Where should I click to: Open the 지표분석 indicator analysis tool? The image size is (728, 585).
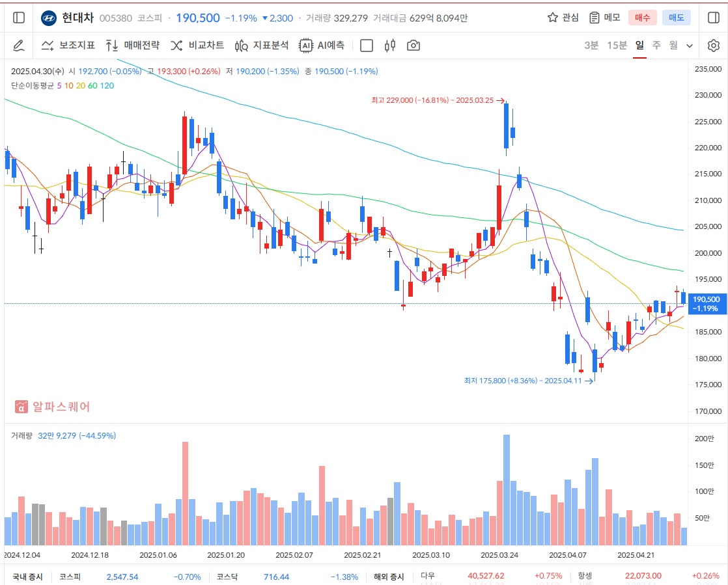[261, 46]
